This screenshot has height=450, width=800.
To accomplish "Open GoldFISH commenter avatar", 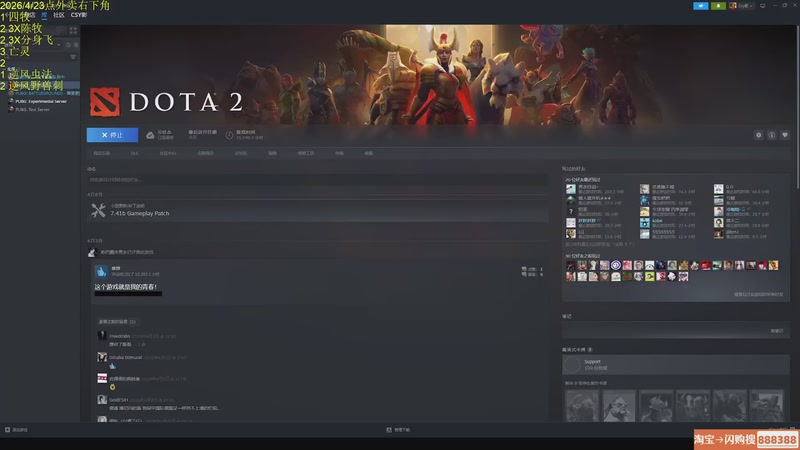I will point(102,400).
